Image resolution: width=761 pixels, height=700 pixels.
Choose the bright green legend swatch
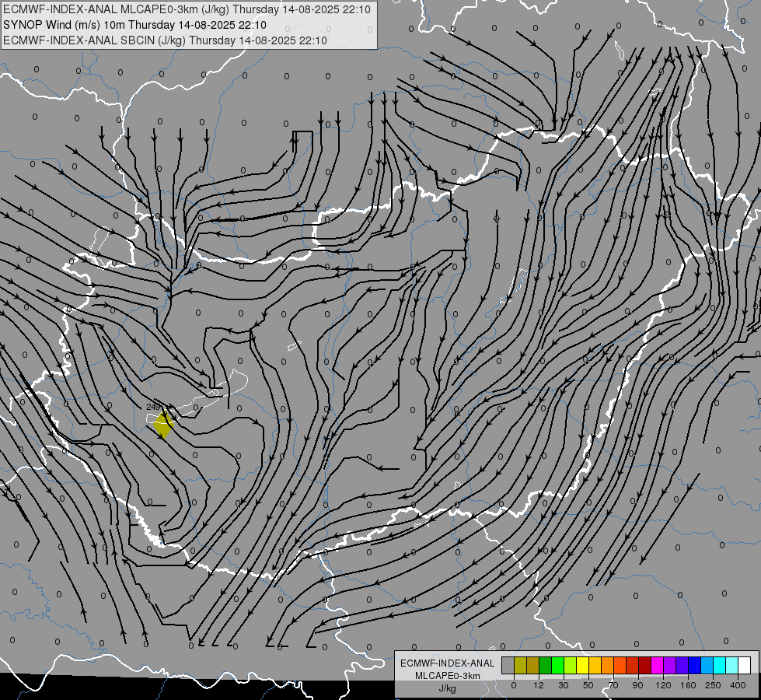coord(557,665)
